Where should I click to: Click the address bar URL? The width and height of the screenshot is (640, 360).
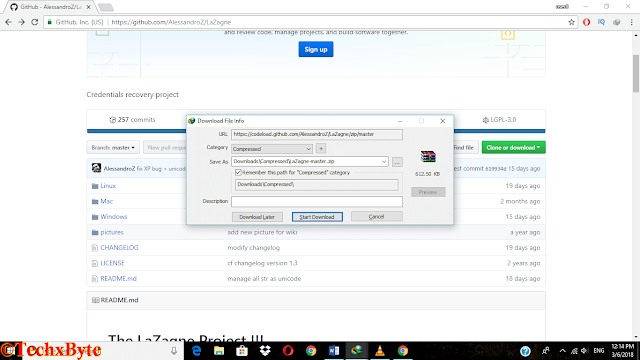click(171, 22)
